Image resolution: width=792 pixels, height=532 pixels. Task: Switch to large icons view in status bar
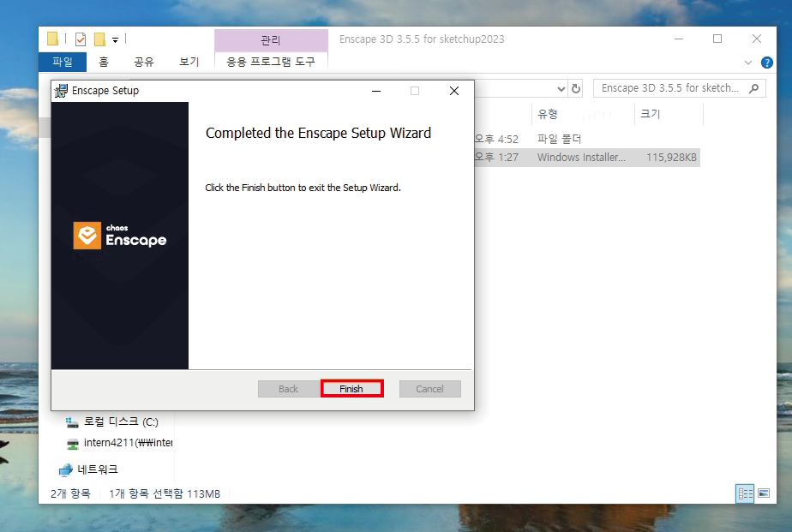point(764,493)
